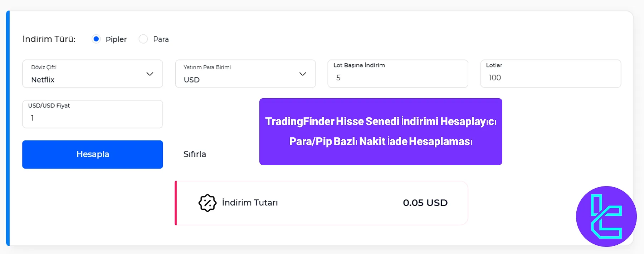644x254 pixels.
Task: Open the Döviz Çifti dropdown showing Netflix
Action: [x=92, y=74]
